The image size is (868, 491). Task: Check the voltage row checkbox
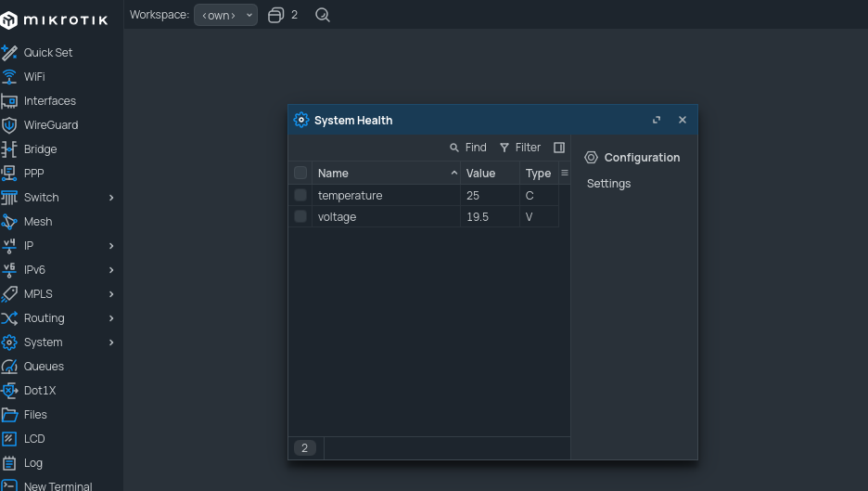[300, 216]
